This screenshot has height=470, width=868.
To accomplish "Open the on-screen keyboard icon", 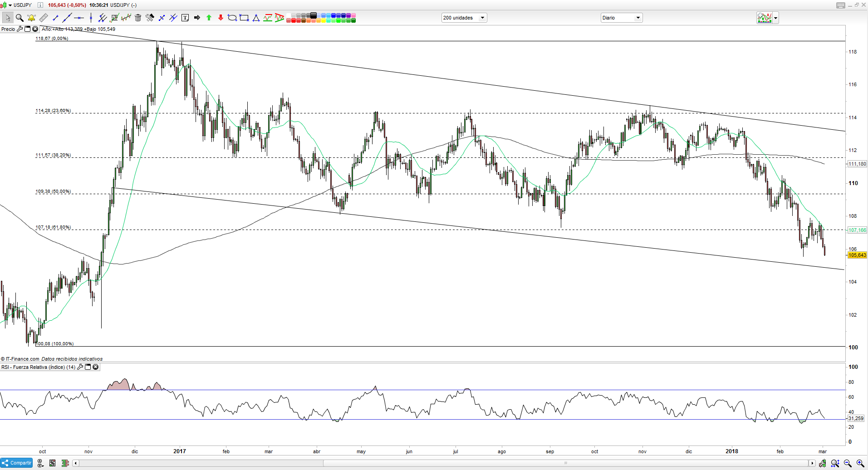I will (x=840, y=5).
